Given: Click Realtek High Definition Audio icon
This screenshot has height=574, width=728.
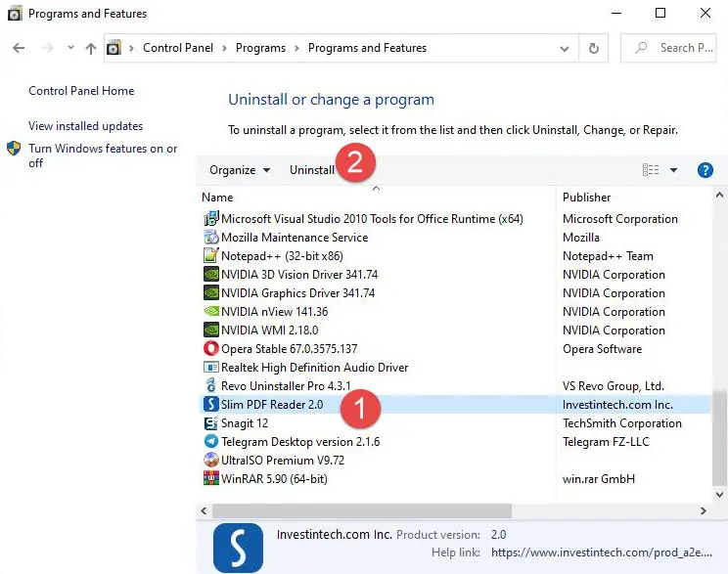Looking at the screenshot, I should click(x=211, y=368).
